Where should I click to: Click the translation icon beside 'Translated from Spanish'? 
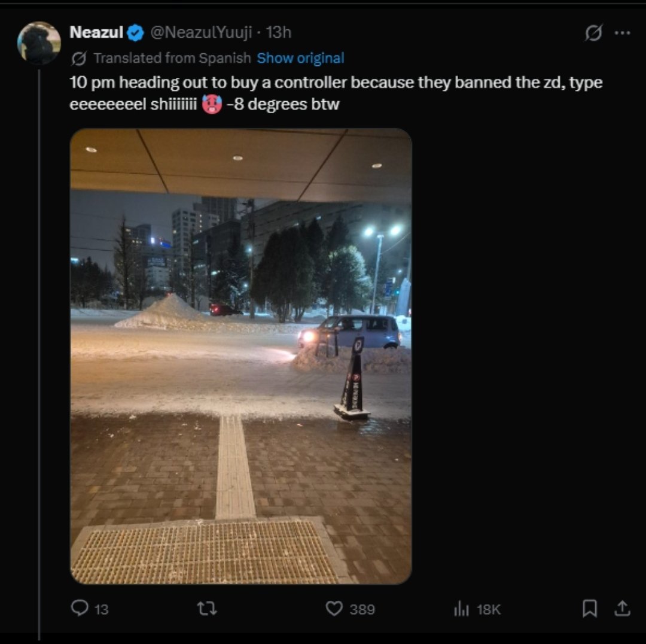78,58
